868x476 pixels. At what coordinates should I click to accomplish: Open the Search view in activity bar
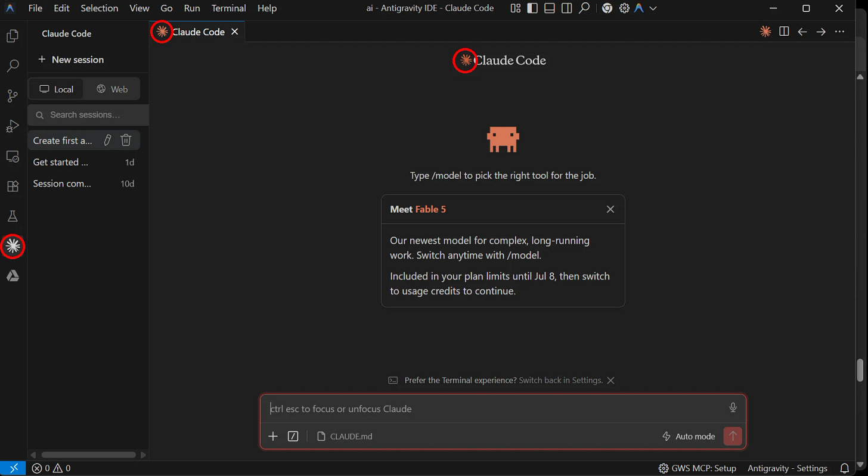coord(13,66)
